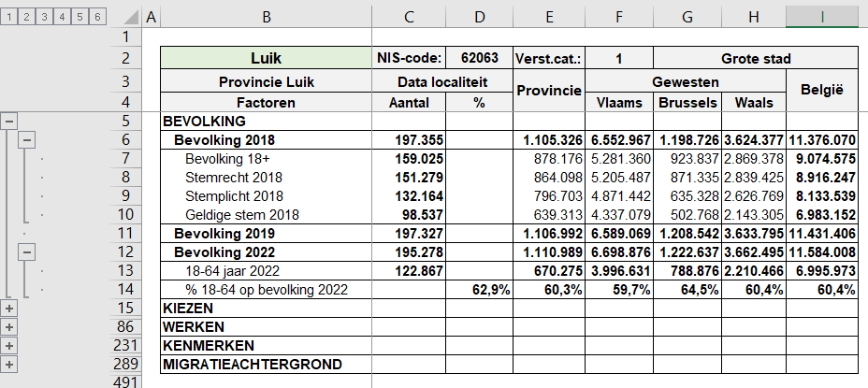Click the Data localiteit header cell
Screen dimensions: 868x388
point(442,82)
